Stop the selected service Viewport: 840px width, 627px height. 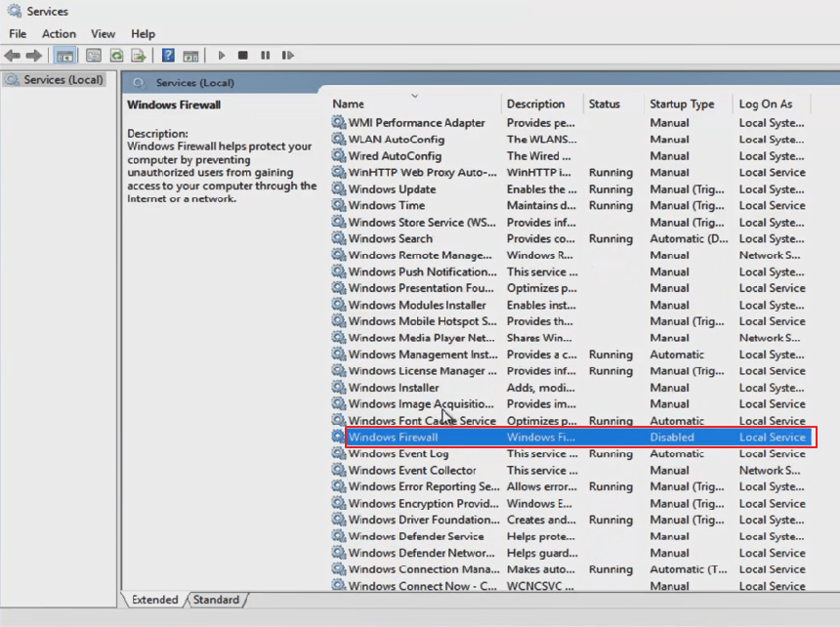coord(242,55)
